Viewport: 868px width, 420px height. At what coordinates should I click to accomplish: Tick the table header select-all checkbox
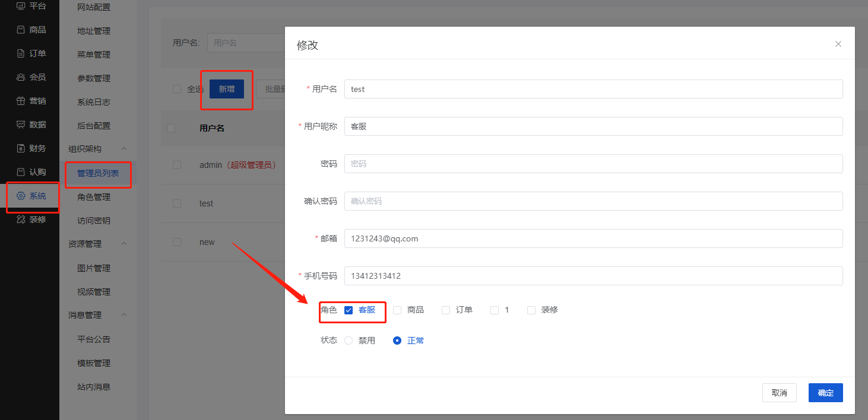click(171, 128)
